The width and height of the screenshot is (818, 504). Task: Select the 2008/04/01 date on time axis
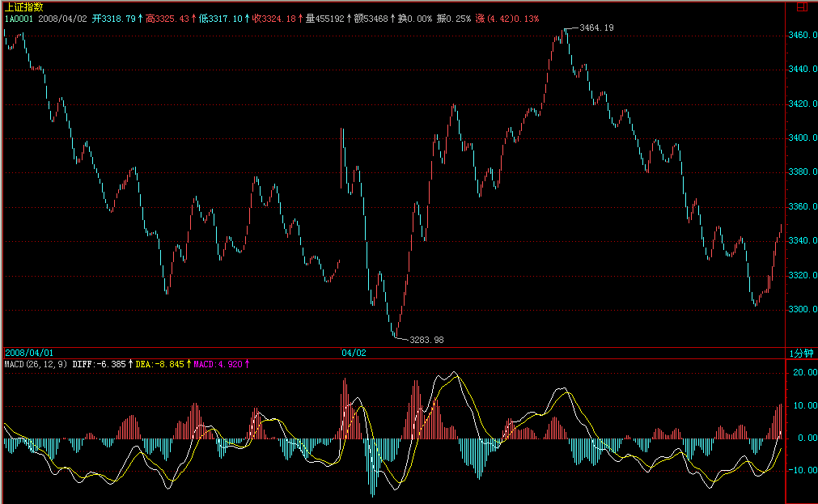pos(29,353)
